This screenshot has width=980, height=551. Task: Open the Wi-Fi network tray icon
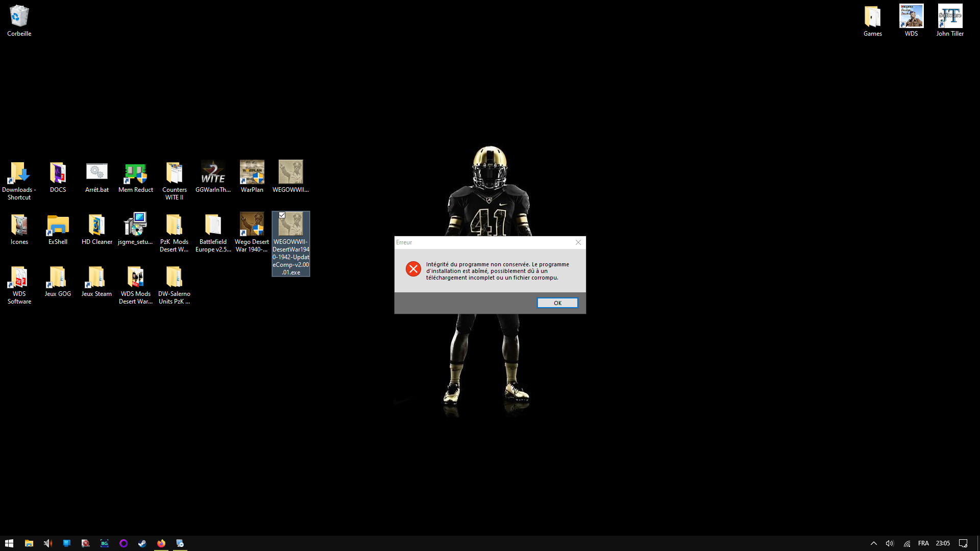point(907,543)
